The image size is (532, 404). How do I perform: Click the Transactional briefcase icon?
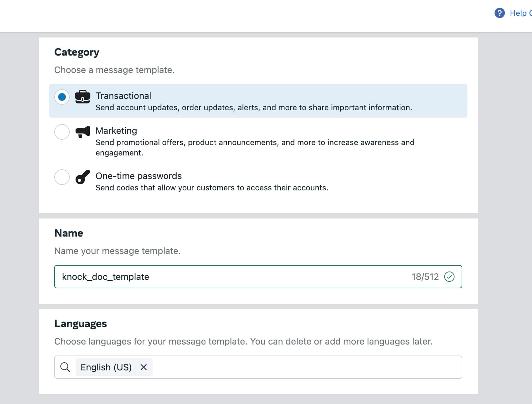click(82, 97)
